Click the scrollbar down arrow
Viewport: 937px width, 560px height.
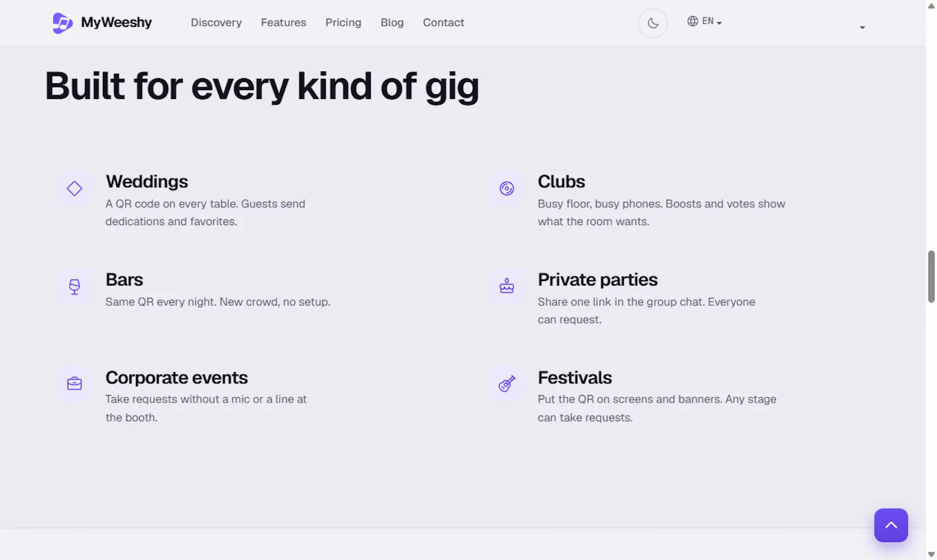coord(931,554)
